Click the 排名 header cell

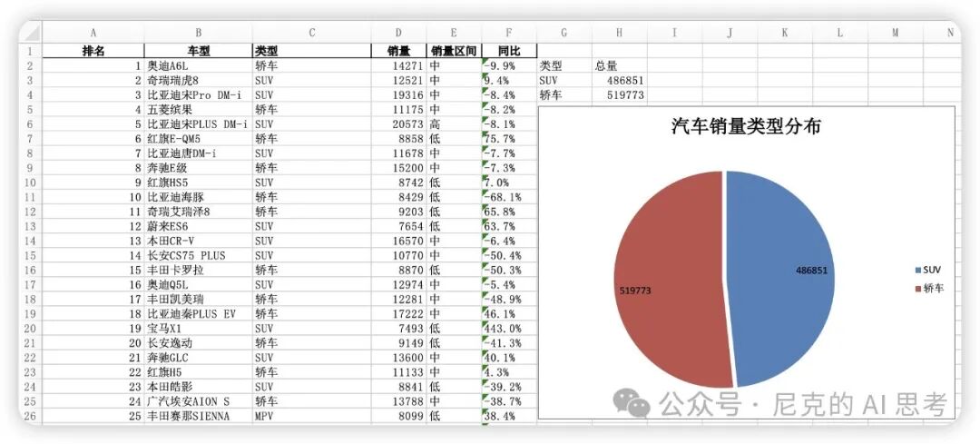tap(93, 51)
